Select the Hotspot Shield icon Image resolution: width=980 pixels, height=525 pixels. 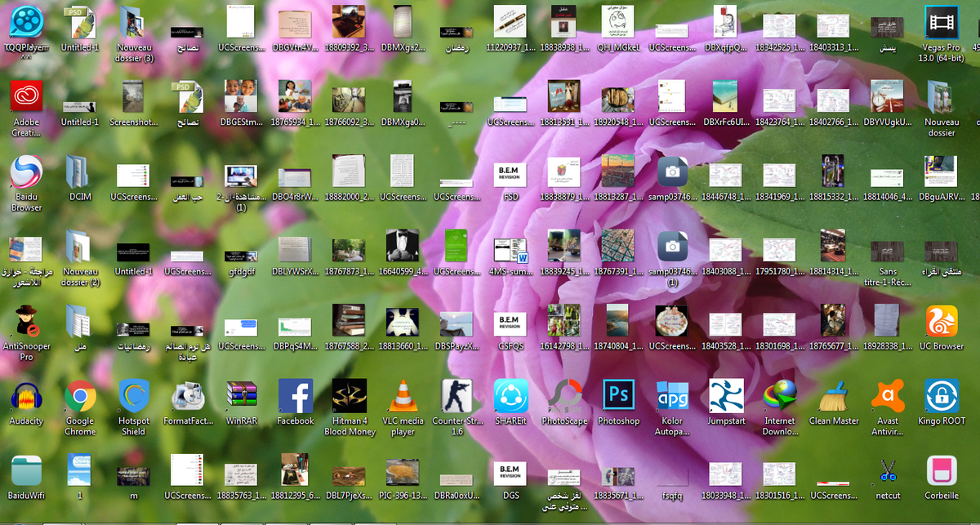click(x=134, y=397)
